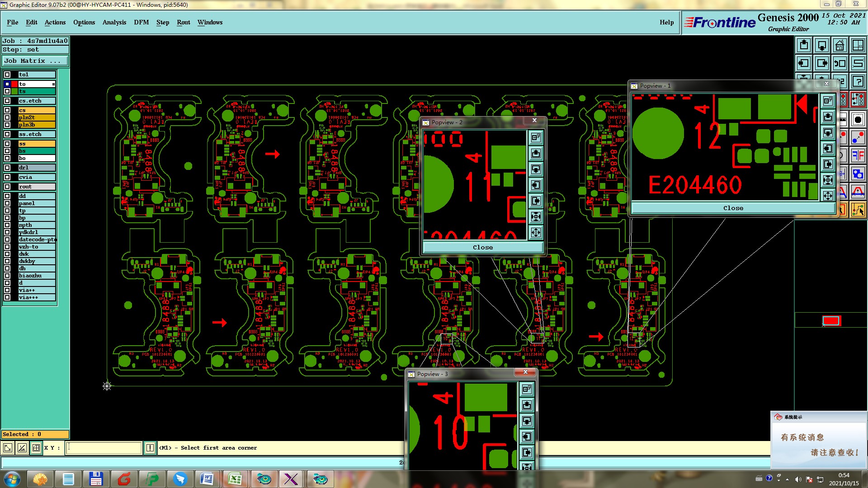This screenshot has height=488, width=868.
Task: Click the red color swatch of layer to
Action: click(x=15, y=84)
